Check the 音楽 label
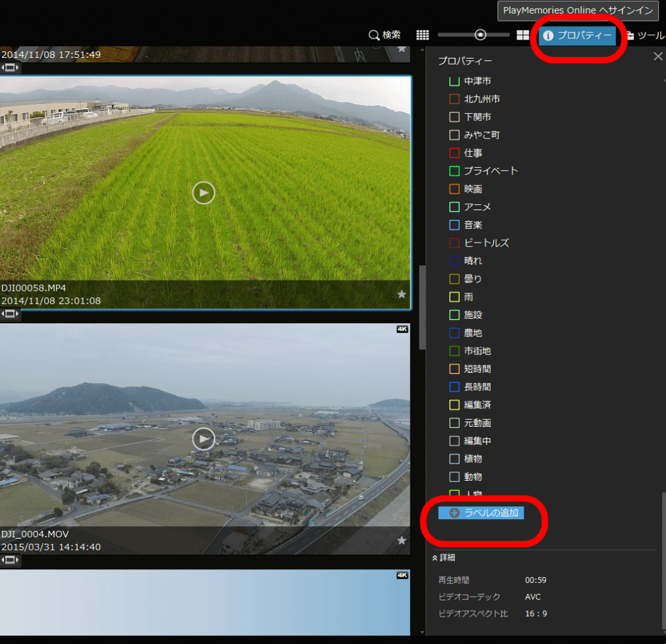This screenshot has height=644, width=666. pos(454,224)
